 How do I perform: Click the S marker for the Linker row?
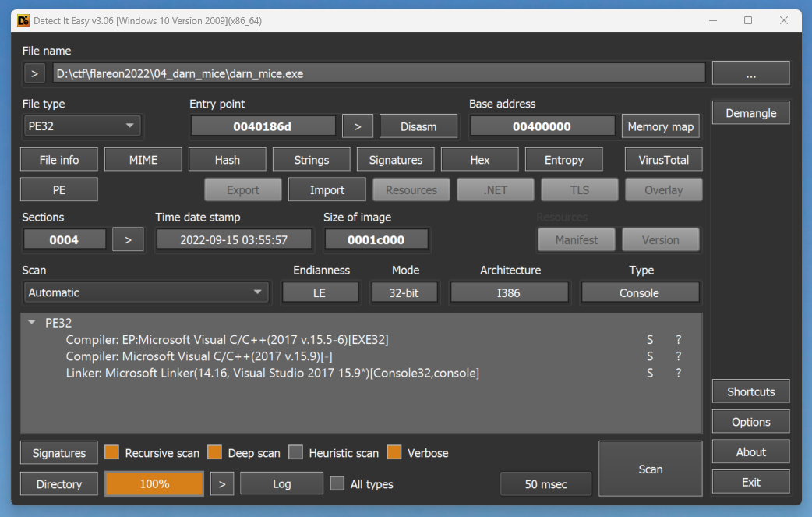coord(650,373)
